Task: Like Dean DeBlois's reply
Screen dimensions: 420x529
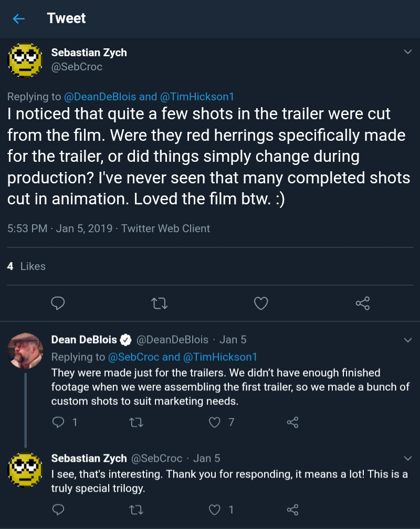Action: point(214,422)
